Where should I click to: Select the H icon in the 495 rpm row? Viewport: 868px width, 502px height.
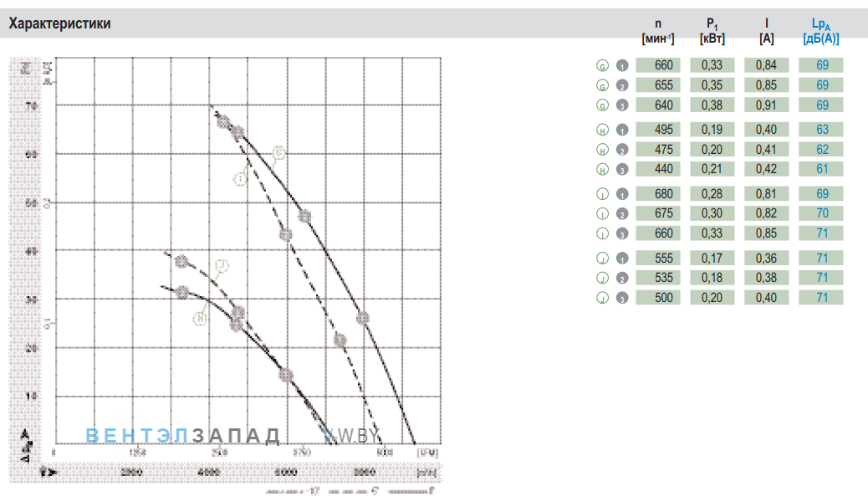(x=602, y=131)
